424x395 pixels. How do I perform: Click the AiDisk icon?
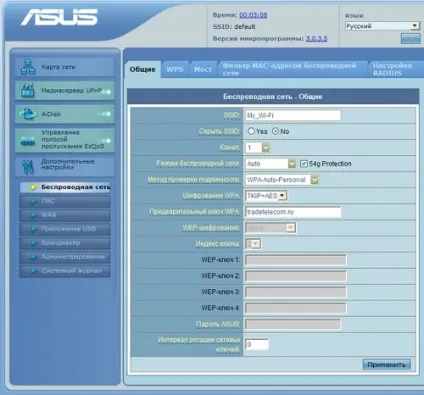pyautogui.click(x=27, y=114)
